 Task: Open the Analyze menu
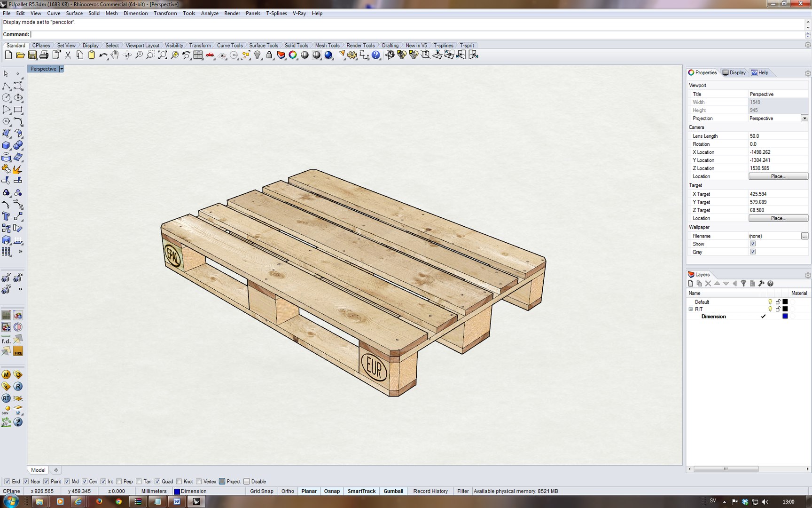[210, 13]
